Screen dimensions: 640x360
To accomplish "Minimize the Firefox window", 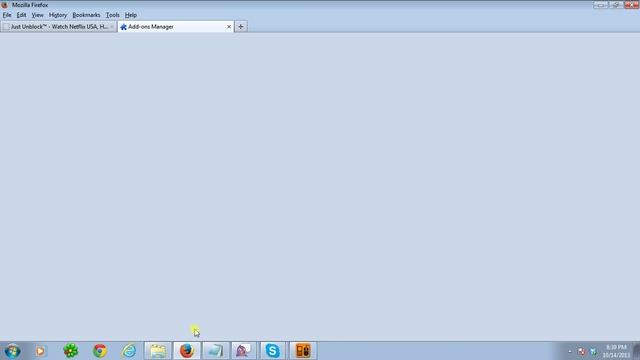I will pos(600,5).
